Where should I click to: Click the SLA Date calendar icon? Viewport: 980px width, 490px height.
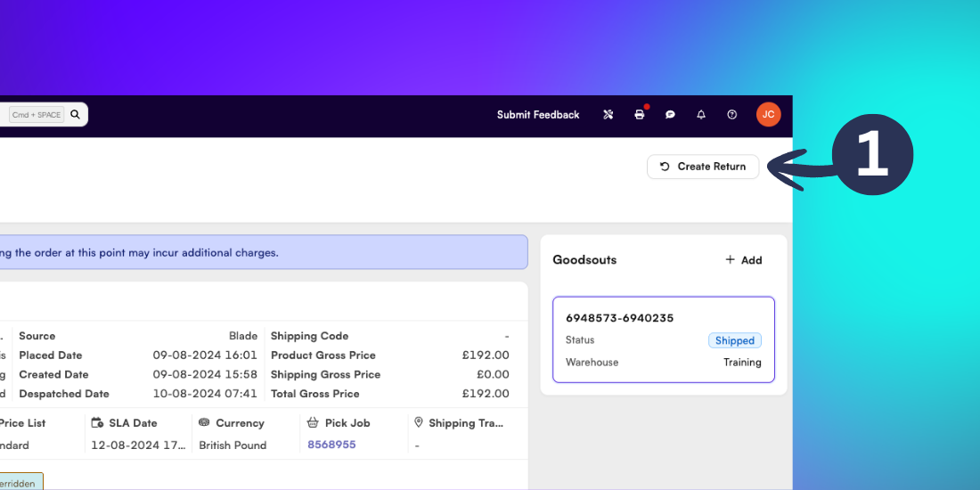[x=97, y=423]
